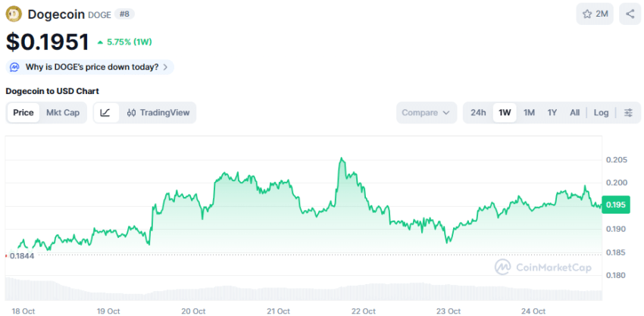The image size is (644, 316).
Task: Open 'Why is DOGE's price down today?'
Action: tap(89, 67)
